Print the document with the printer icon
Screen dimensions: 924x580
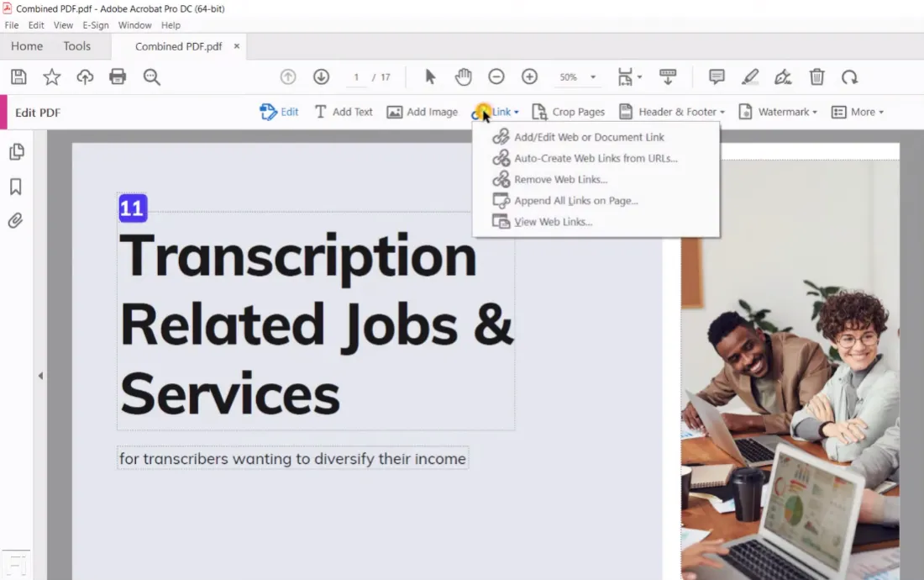click(118, 76)
